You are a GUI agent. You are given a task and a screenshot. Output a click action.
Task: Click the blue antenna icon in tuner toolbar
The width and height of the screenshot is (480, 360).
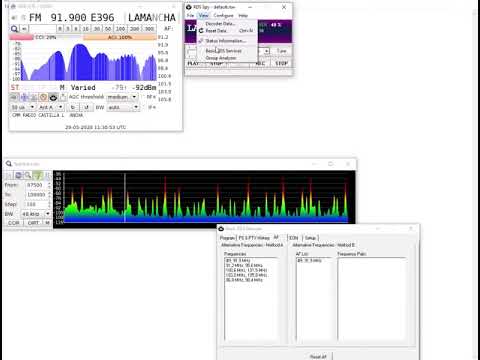pos(24,97)
